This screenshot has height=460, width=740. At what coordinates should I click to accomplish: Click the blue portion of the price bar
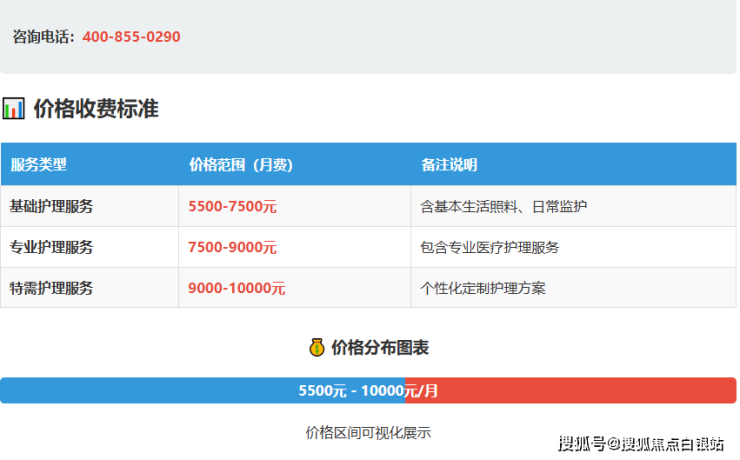pyautogui.click(x=150, y=391)
